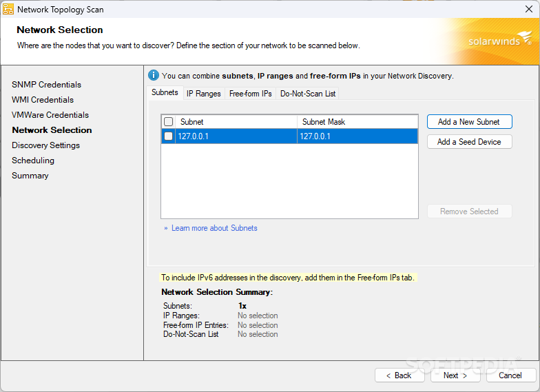Image resolution: width=540 pixels, height=392 pixels.
Task: Select SNMP Credentials step in sidebar
Action: pos(47,84)
